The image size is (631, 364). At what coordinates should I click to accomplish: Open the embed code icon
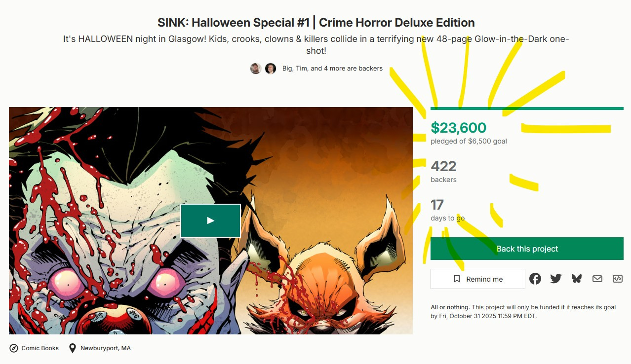point(617,279)
